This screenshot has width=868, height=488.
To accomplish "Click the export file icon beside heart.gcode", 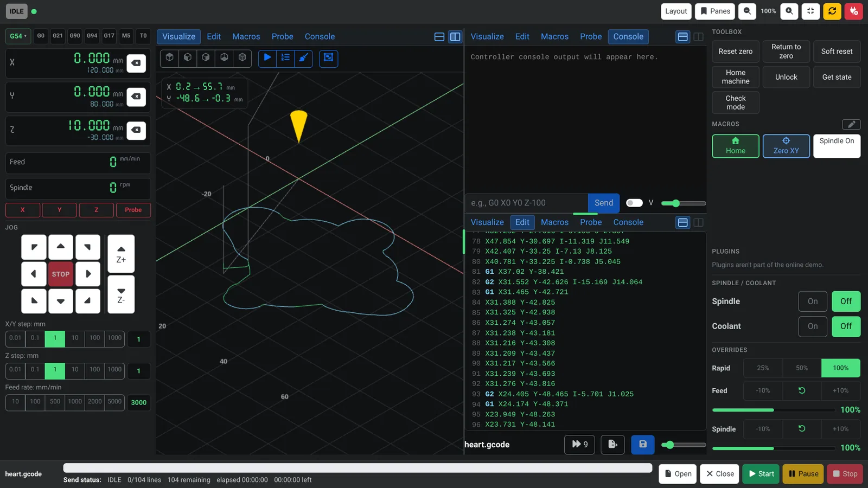I will pos(612,445).
